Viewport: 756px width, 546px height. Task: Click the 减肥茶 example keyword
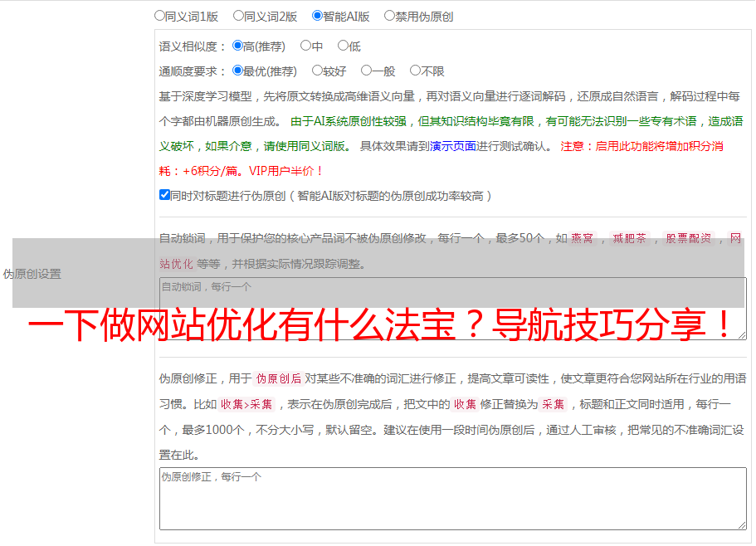tap(629, 238)
